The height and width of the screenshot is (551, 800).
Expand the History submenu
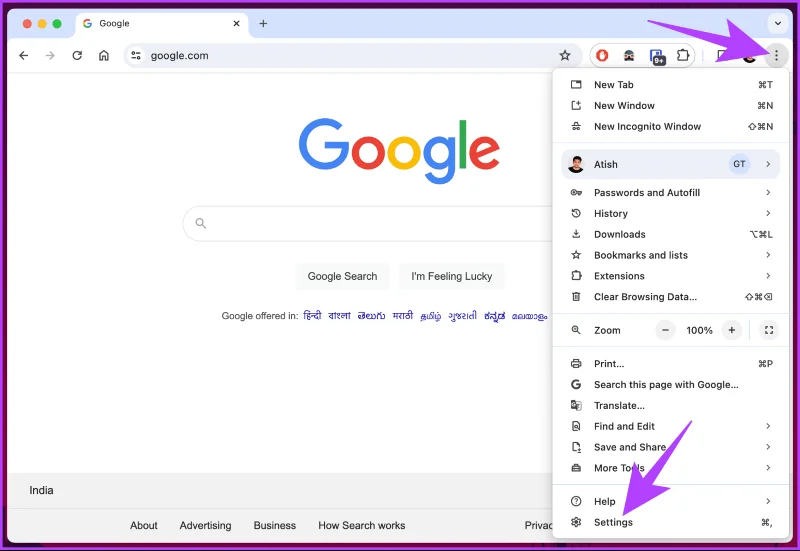[x=671, y=213]
